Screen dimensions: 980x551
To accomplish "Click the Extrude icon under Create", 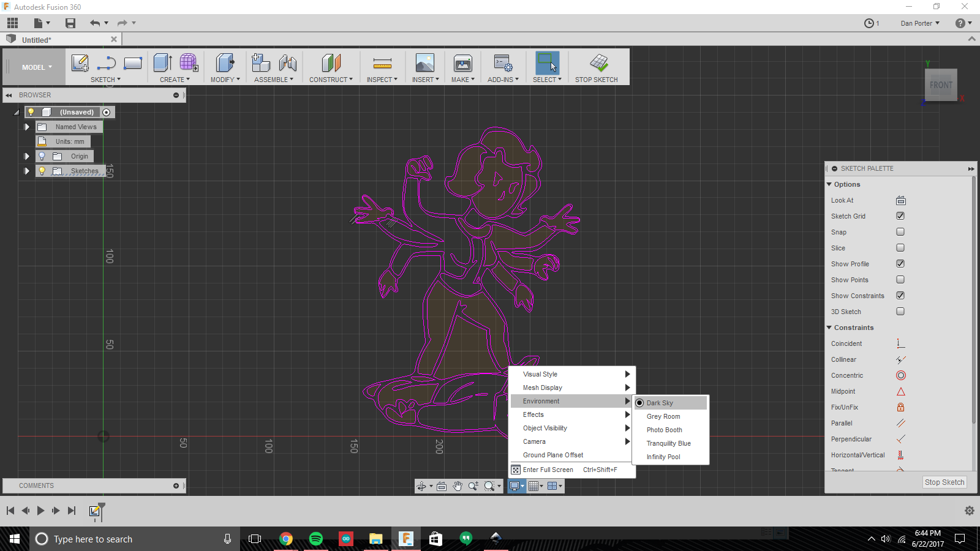I will click(163, 62).
